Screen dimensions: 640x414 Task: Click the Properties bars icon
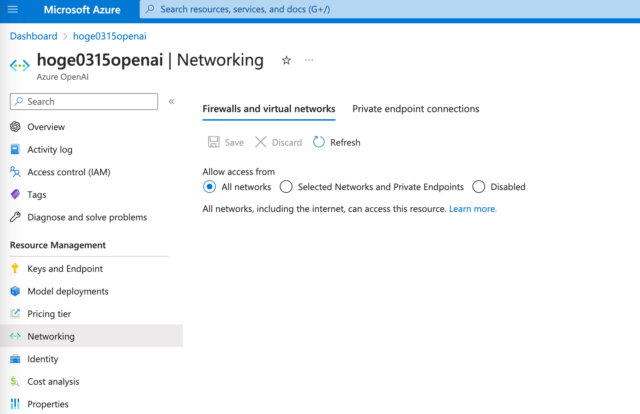(15, 404)
